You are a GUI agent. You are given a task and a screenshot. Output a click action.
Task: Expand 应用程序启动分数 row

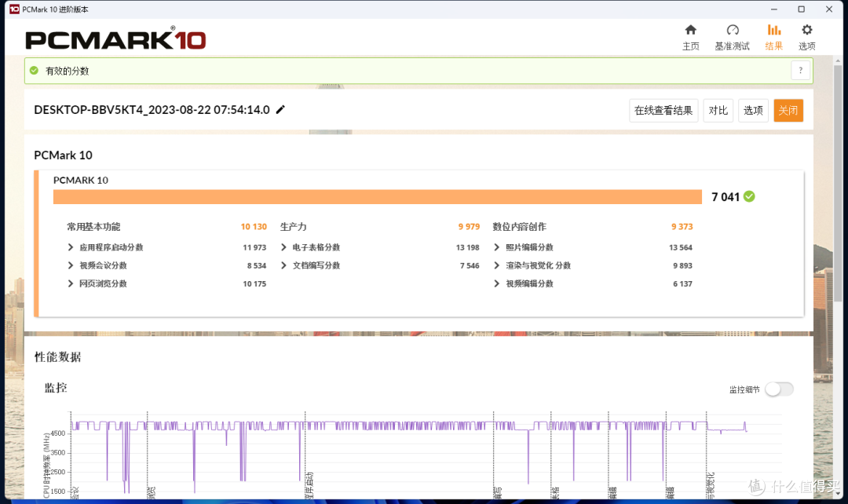[71, 247]
